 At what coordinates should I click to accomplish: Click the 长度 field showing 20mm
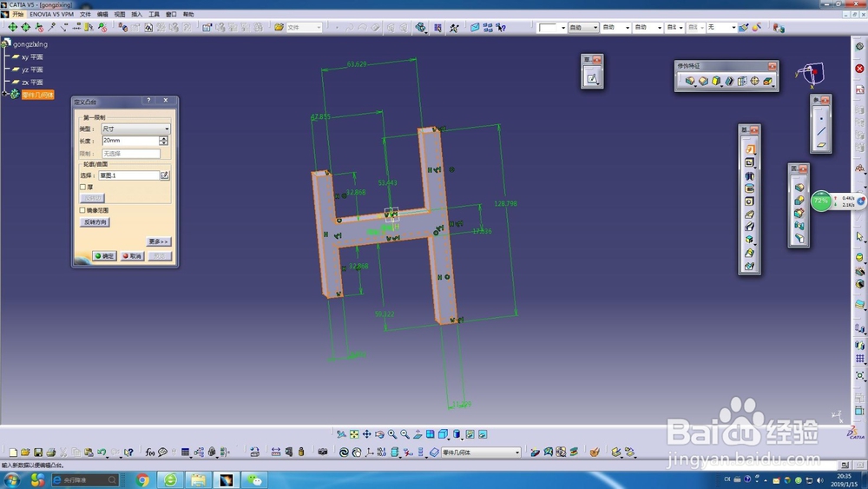131,141
